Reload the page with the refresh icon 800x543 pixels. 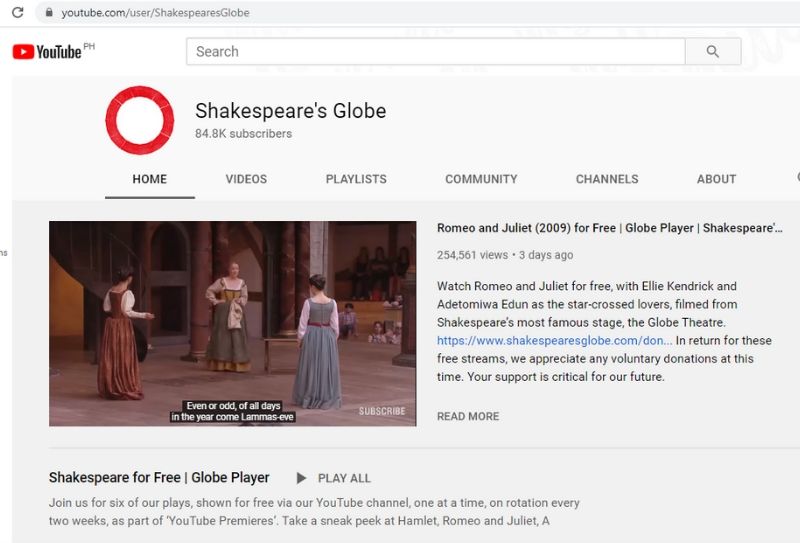[17, 12]
